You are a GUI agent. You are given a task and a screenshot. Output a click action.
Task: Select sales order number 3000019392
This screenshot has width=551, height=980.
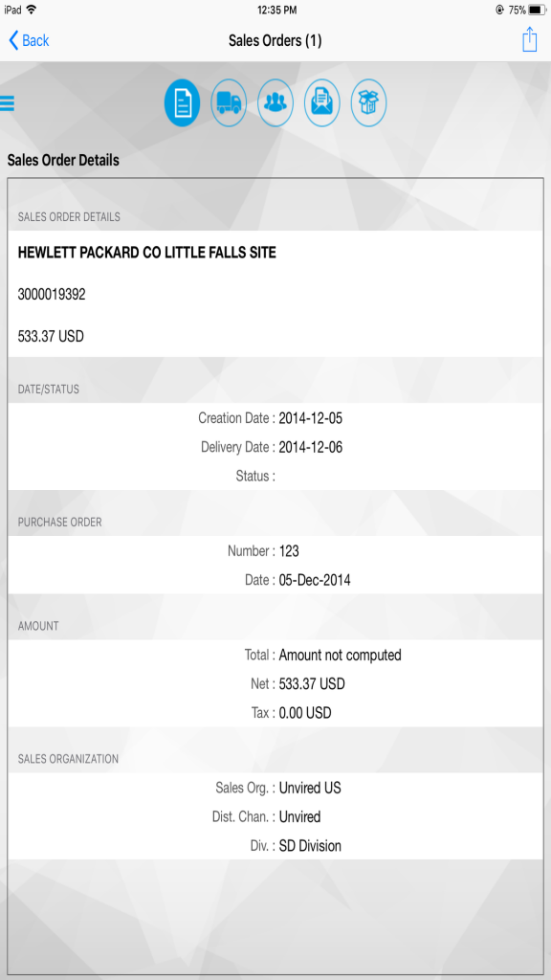(52, 295)
